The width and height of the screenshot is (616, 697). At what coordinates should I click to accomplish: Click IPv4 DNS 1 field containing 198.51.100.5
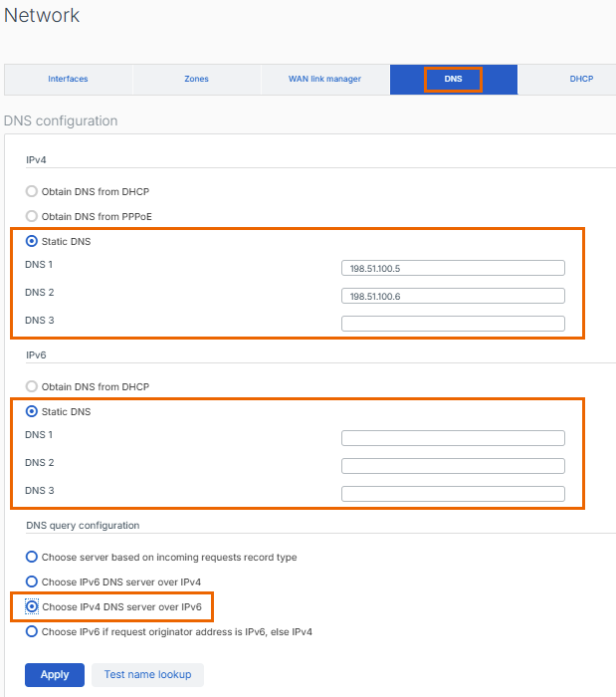click(453, 268)
